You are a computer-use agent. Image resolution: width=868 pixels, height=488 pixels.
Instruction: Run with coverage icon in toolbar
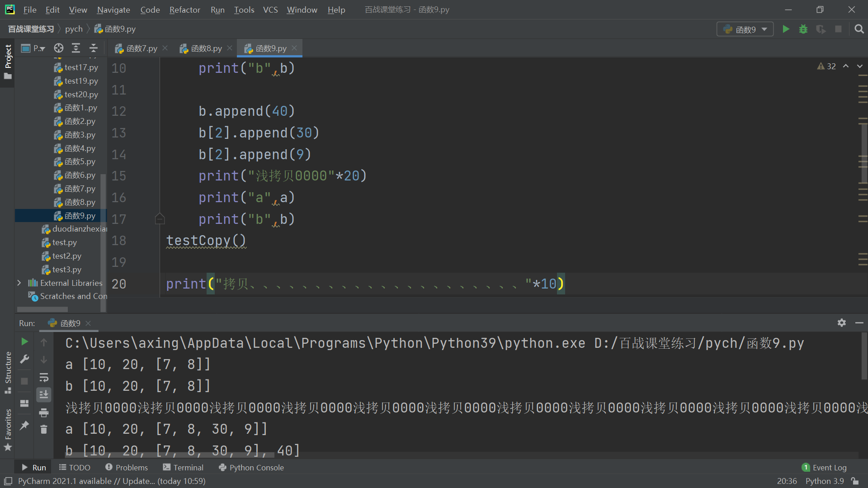(821, 29)
